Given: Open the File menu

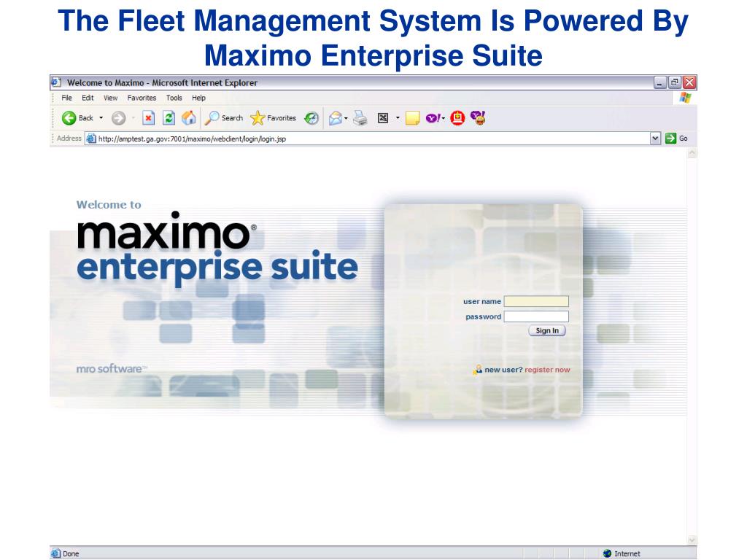Looking at the screenshot, I should pyautogui.click(x=66, y=98).
